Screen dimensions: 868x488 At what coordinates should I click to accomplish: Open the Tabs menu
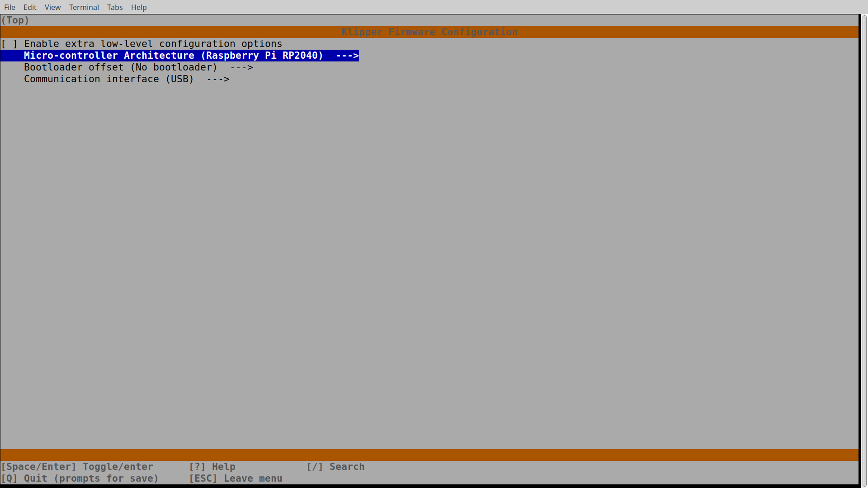coord(115,7)
